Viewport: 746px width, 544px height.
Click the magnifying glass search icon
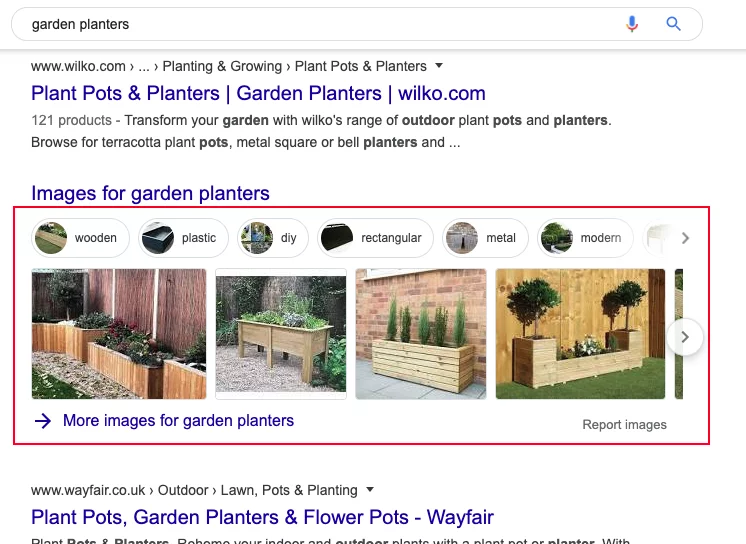point(673,23)
